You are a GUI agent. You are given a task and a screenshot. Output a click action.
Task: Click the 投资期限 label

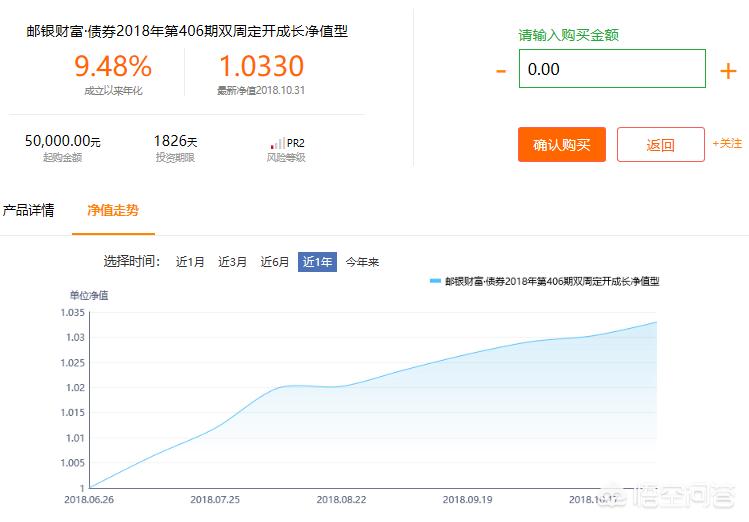pyautogui.click(x=175, y=158)
